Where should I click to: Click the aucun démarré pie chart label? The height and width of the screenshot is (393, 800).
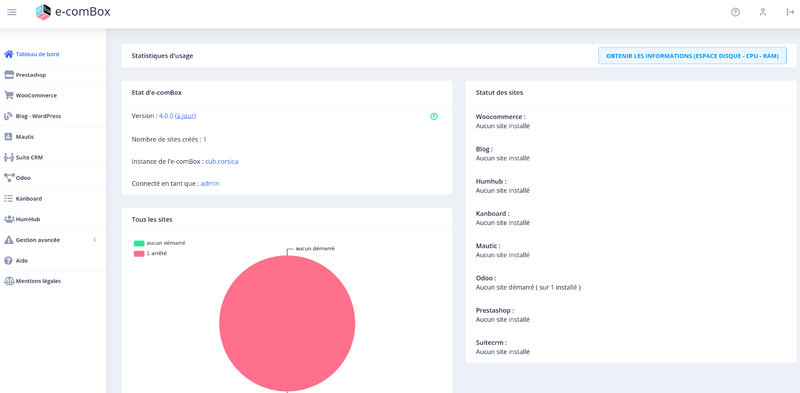click(x=315, y=248)
